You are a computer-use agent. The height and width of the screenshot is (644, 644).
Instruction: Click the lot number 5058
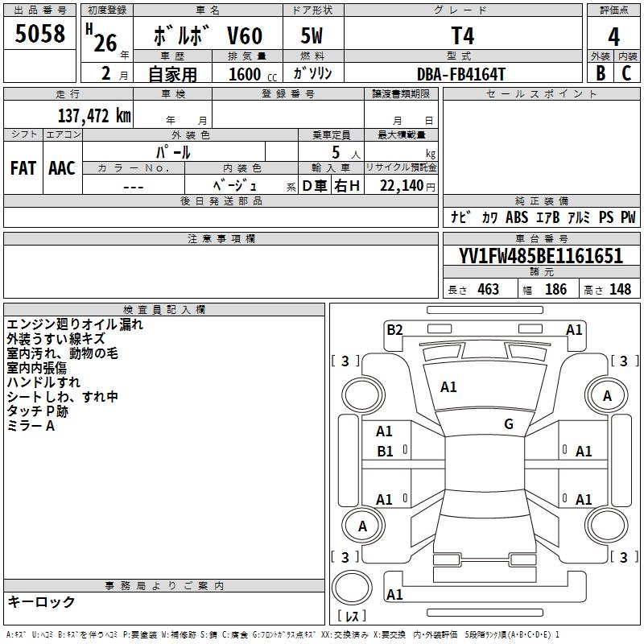[39, 33]
